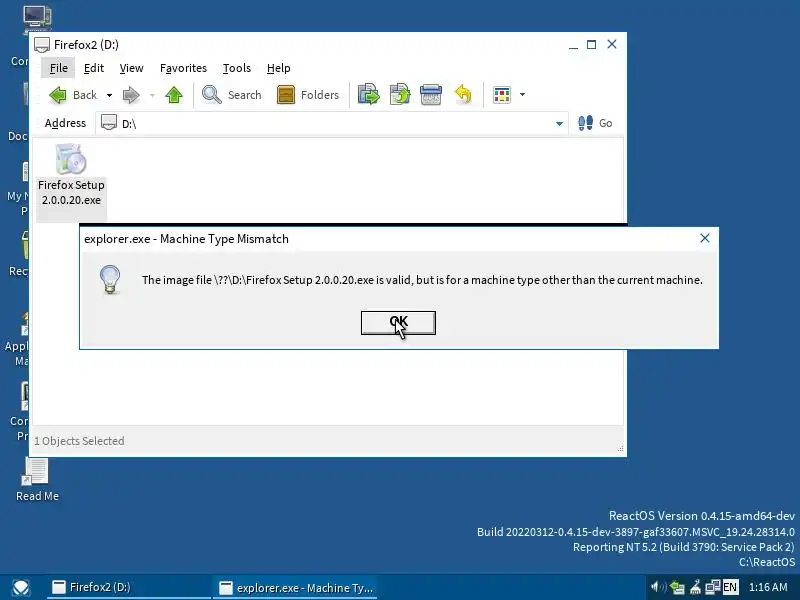Click the green Back arrow in the toolbar
Screen dimensions: 800x600
coord(58,95)
